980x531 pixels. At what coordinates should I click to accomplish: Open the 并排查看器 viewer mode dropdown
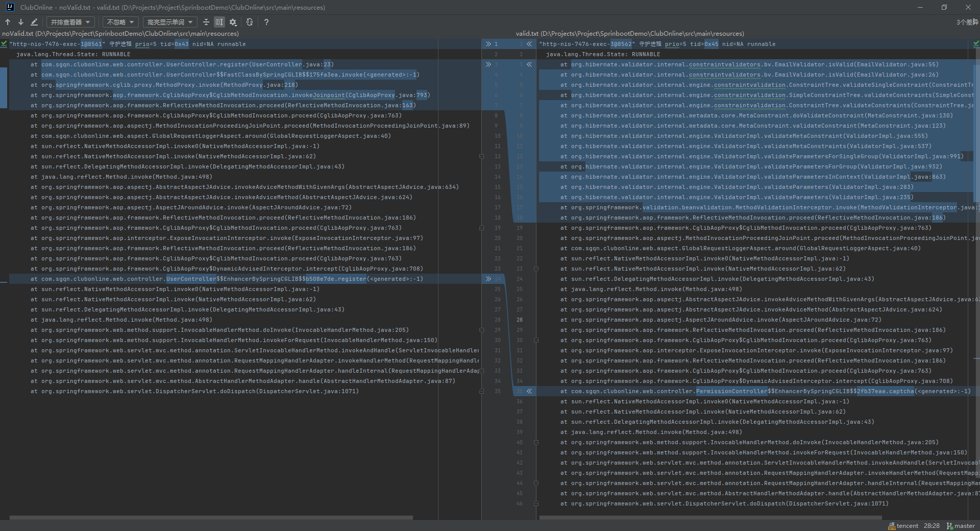click(70, 22)
